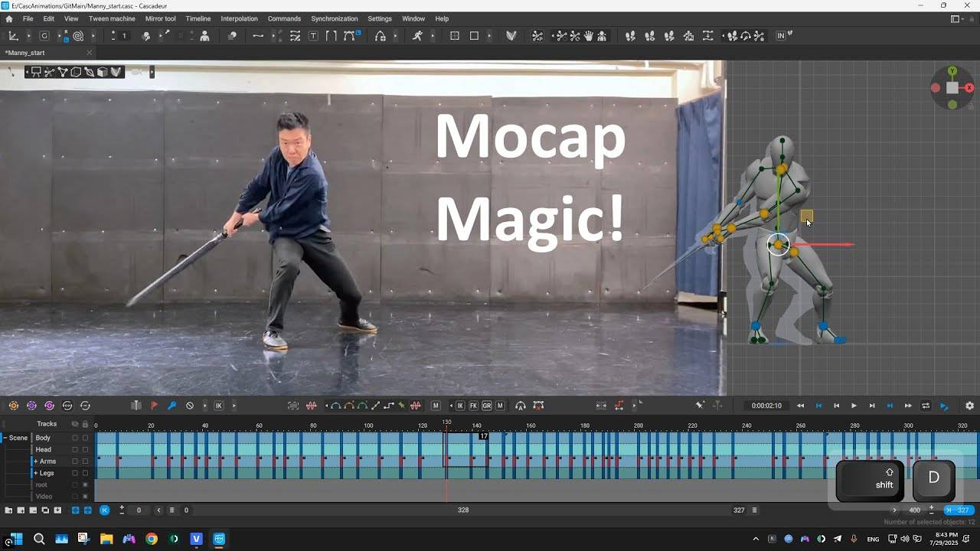Click the Home icon in menu bar

(9, 18)
